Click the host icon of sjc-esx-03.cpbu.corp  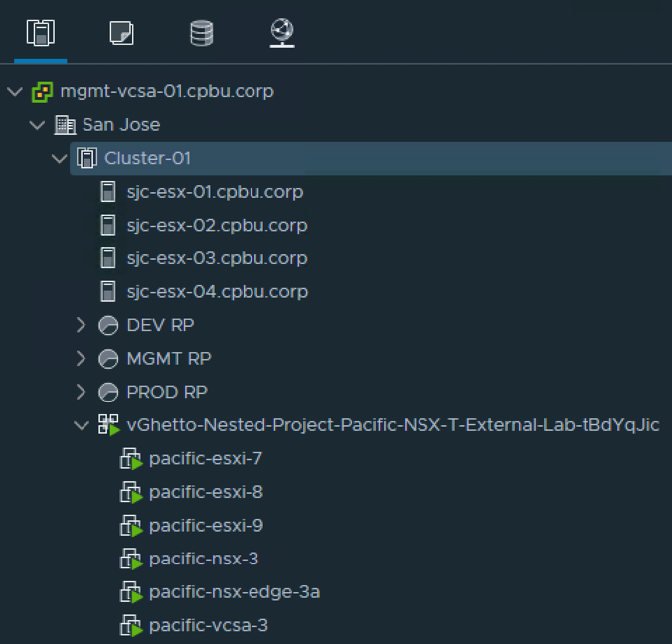108,258
